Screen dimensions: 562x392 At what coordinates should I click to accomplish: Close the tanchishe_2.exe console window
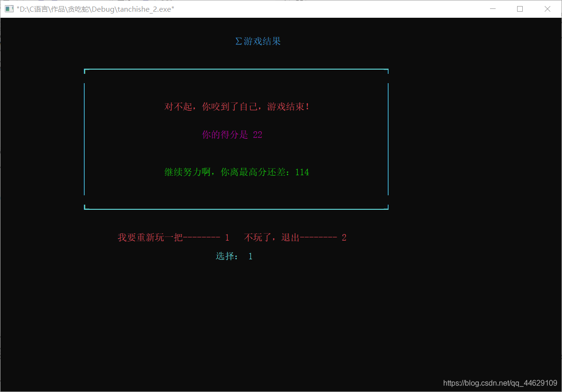(548, 9)
